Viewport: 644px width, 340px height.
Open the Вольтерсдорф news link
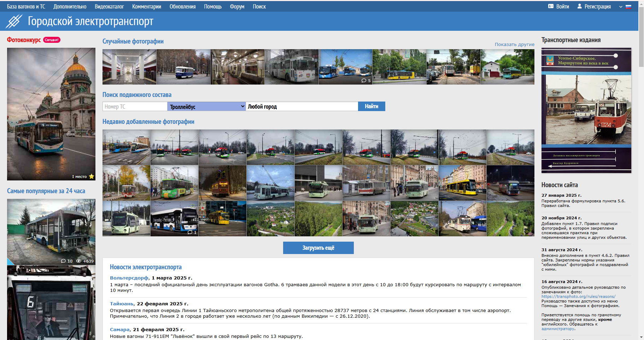(x=129, y=278)
